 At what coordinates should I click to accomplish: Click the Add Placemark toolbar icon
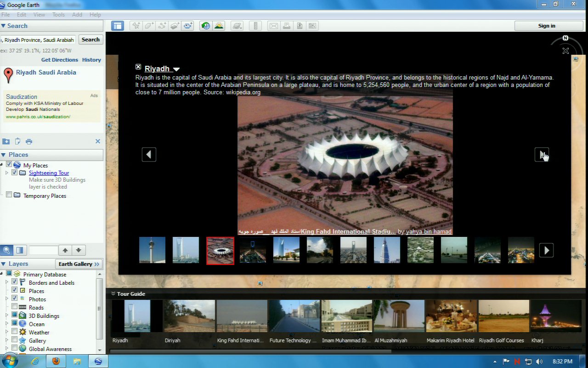[136, 26]
